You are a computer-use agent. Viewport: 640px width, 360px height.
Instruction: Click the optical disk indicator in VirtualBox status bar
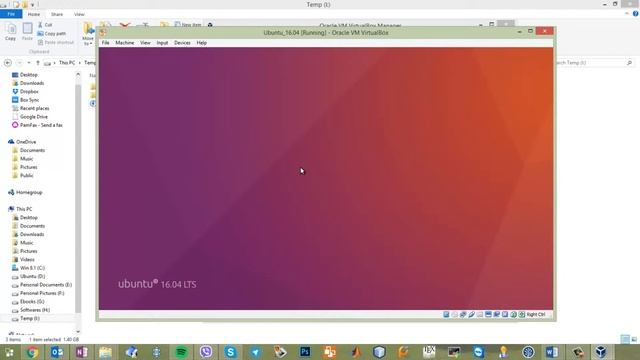point(455,314)
